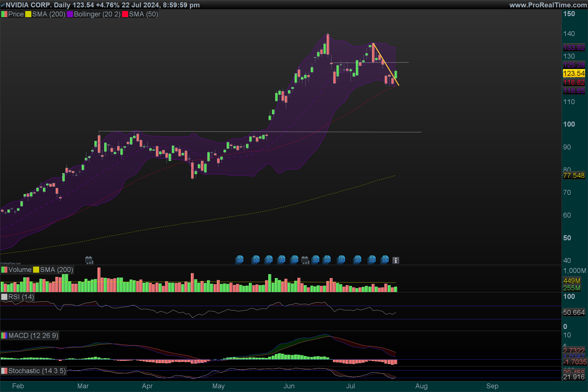Click the small ProRealTime.com watermark link
Image resolution: width=588 pixels, height=392 pixels.
[x=11, y=263]
